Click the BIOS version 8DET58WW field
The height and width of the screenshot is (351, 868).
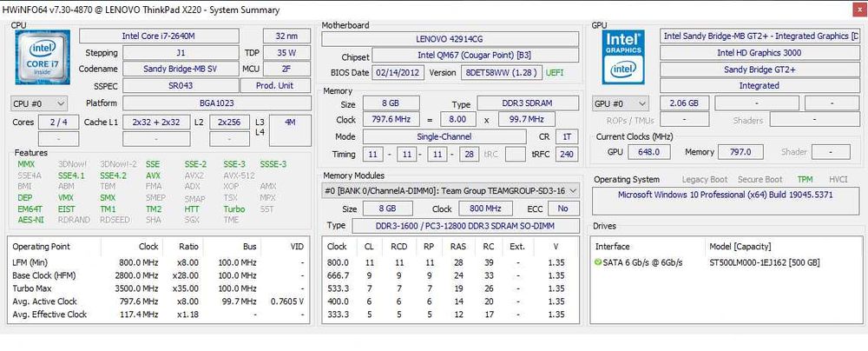tap(502, 73)
